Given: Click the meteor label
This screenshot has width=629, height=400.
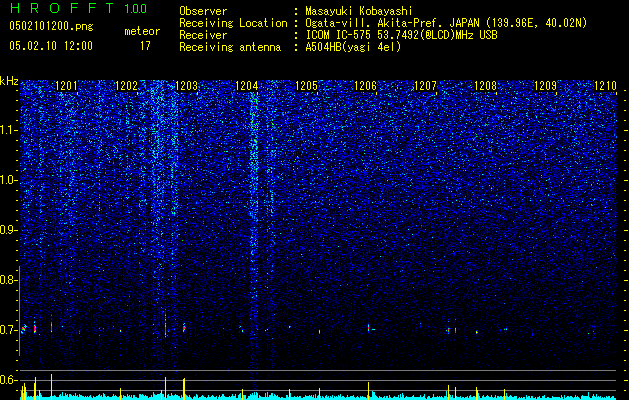Looking at the screenshot, I should pos(142,31).
